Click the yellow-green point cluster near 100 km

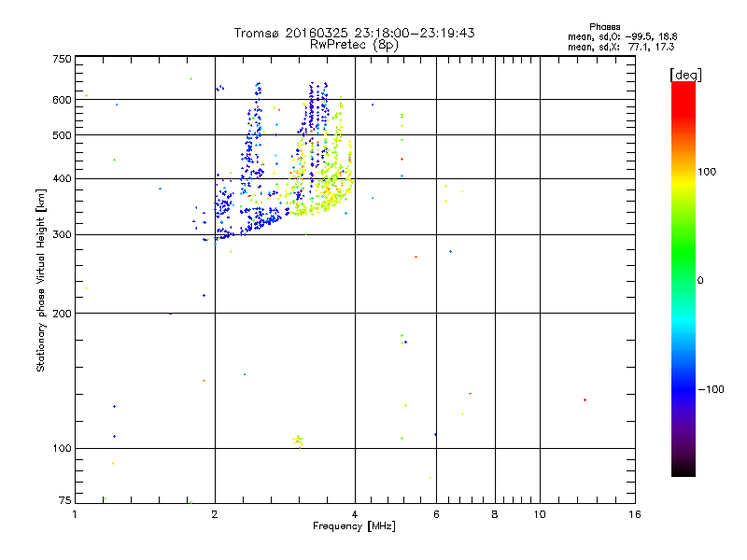[x=298, y=441]
